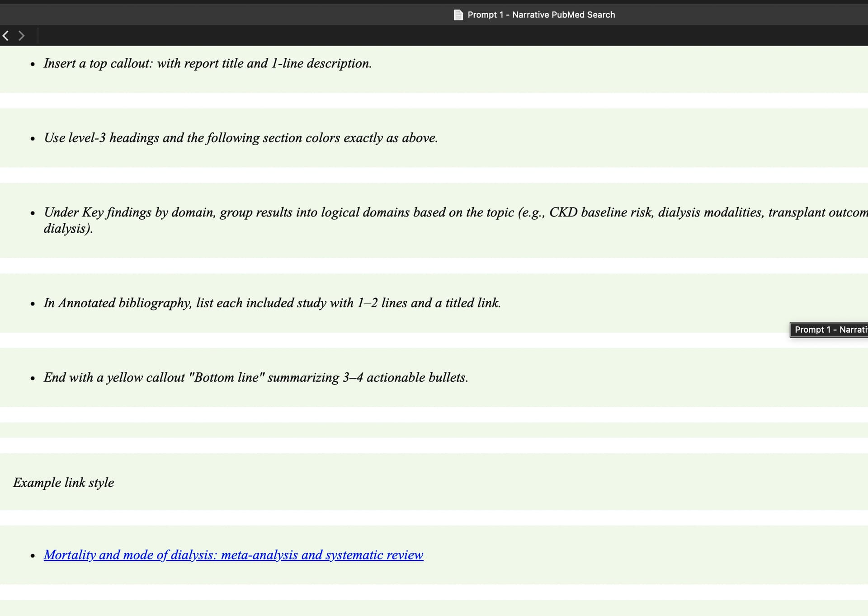868x616 pixels.
Task: Click the 'Example link style' paragraph
Action: tap(63, 483)
